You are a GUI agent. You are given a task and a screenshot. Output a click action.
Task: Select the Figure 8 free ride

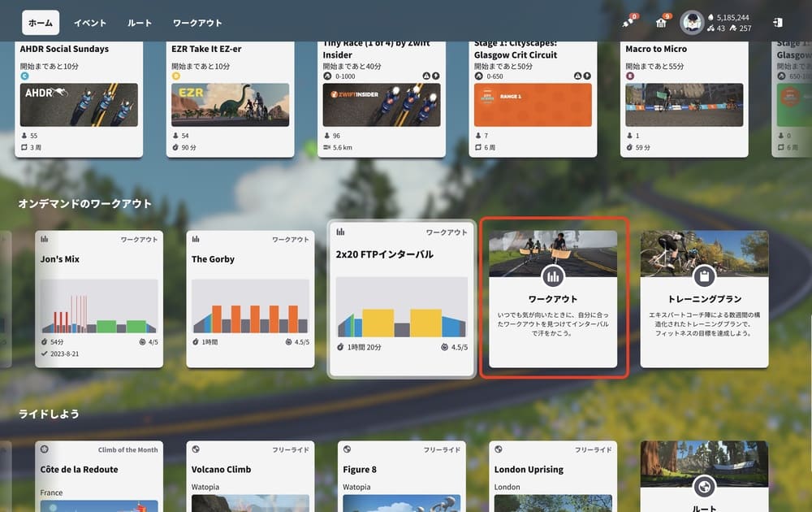(x=401, y=476)
